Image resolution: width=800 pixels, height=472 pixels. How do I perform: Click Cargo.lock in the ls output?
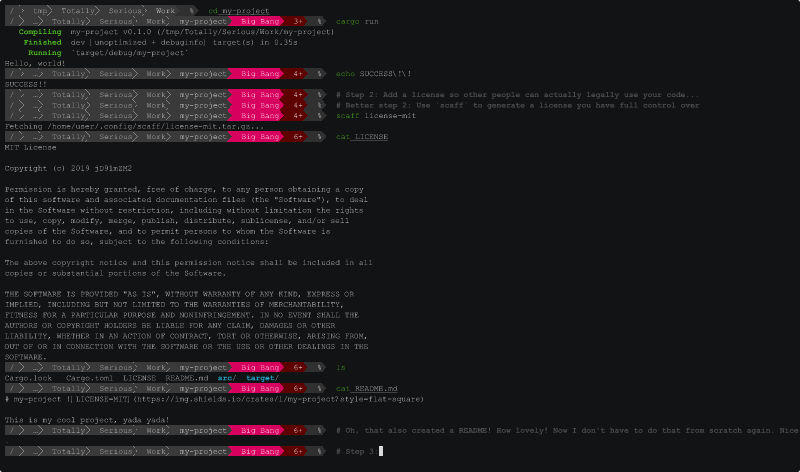coord(29,378)
